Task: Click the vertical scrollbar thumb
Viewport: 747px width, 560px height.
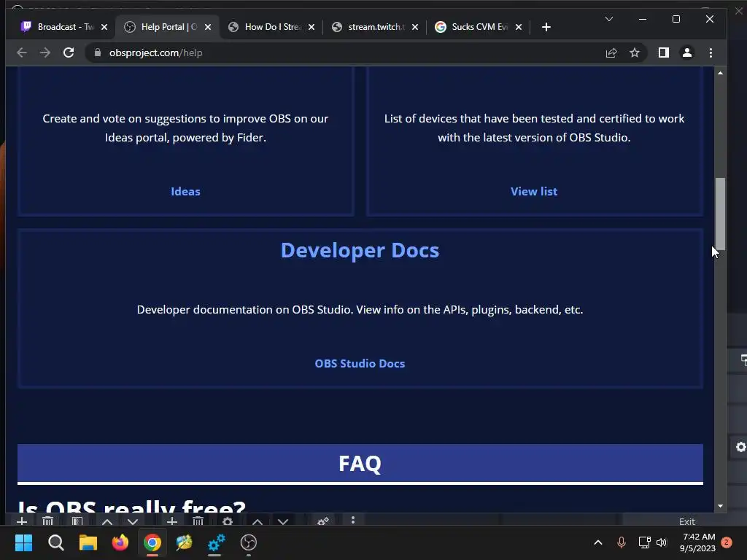Action: point(720,214)
